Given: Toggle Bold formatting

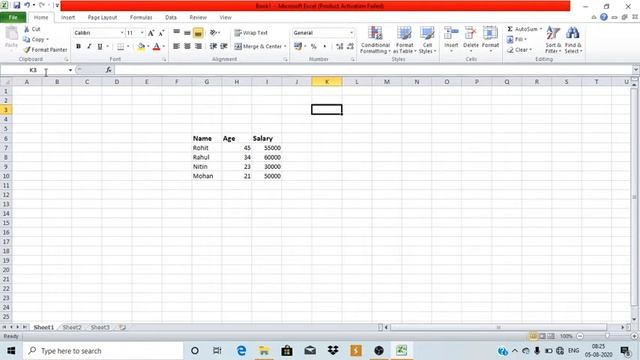Looking at the screenshot, I should (78, 47).
